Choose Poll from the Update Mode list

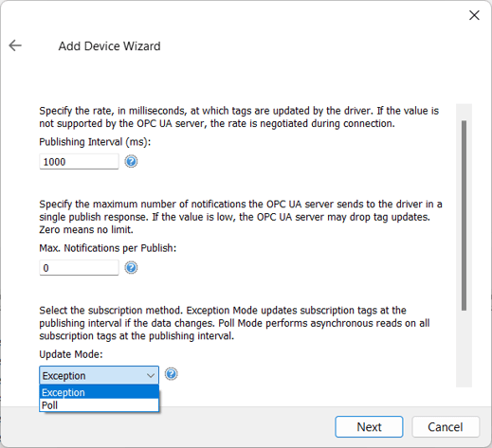point(99,405)
